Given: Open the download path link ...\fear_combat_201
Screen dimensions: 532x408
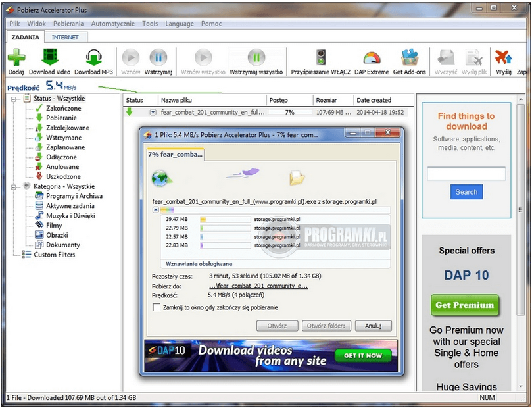Looking at the screenshot, I should click(258, 286).
